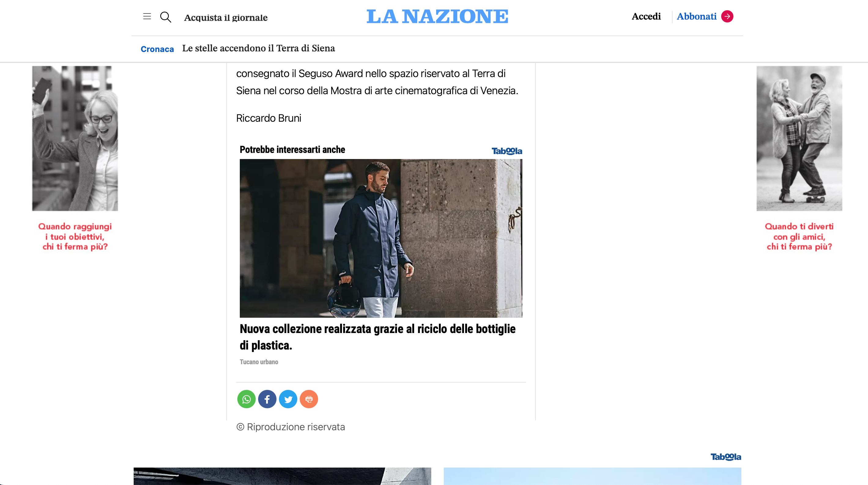Click Accedi to log in
Image resolution: width=868 pixels, height=485 pixels.
pyautogui.click(x=646, y=16)
